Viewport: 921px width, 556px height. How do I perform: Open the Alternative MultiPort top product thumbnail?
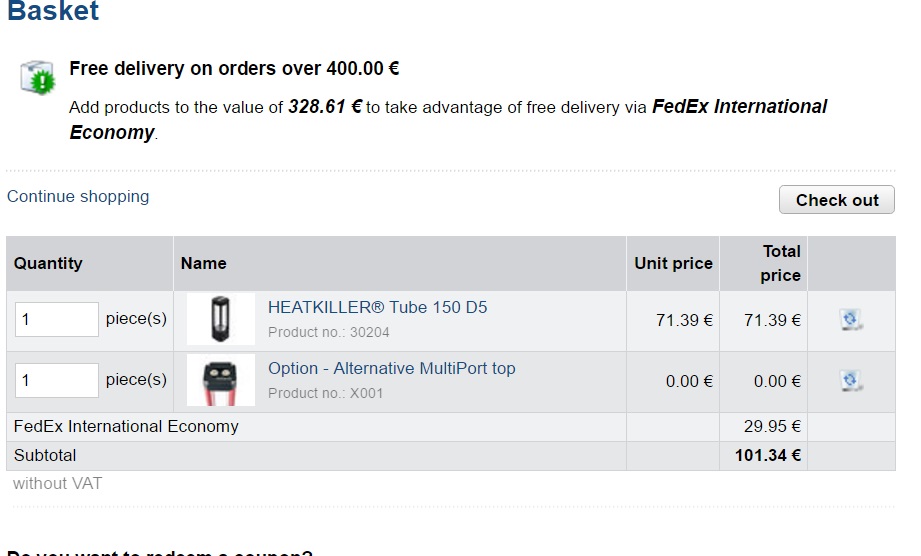[220, 381]
